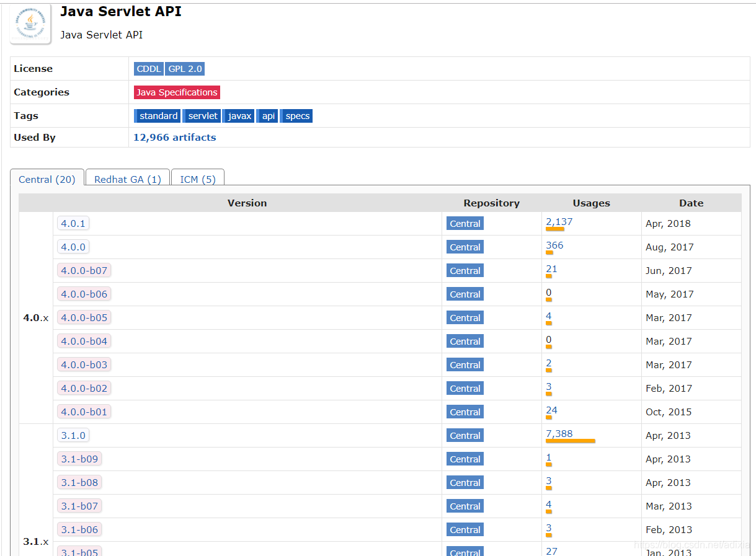
Task: Click the Version column header
Action: pos(247,203)
